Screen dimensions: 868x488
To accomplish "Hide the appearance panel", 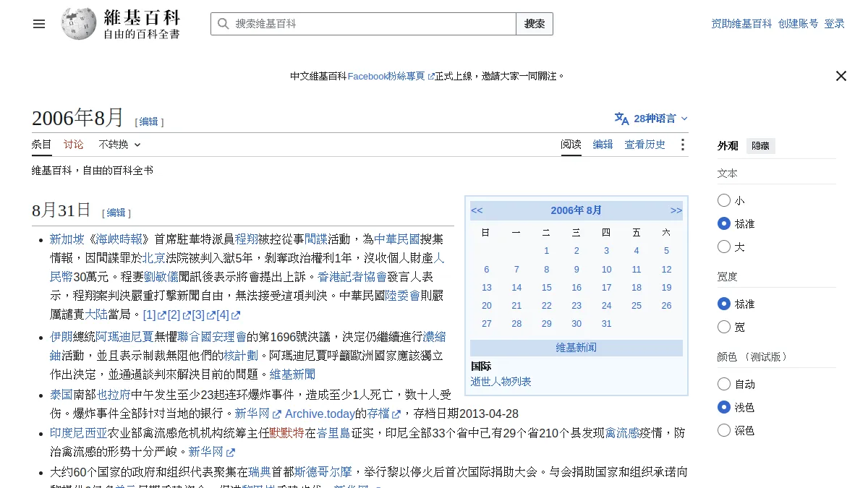I will [x=760, y=146].
